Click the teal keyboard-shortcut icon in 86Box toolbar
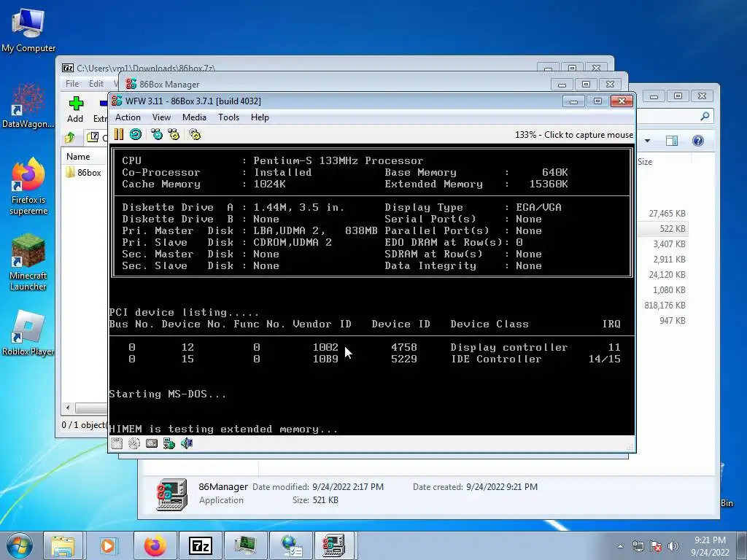The width and height of the screenshot is (747, 560). coord(157,135)
